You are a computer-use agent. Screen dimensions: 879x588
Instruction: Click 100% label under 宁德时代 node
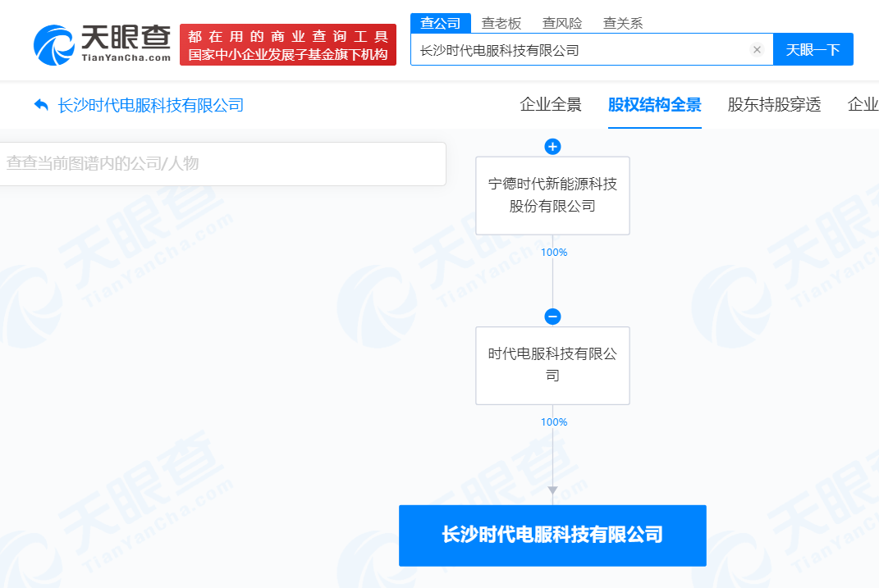point(554,253)
